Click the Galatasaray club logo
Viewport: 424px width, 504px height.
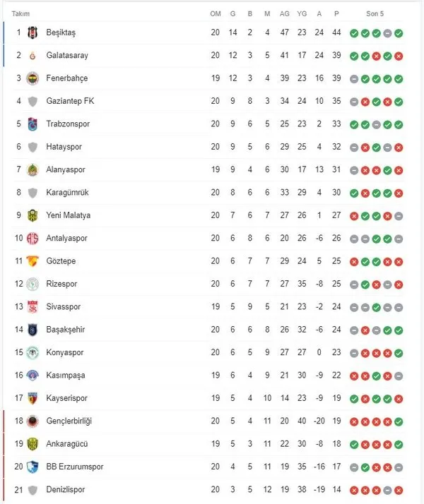coord(32,55)
